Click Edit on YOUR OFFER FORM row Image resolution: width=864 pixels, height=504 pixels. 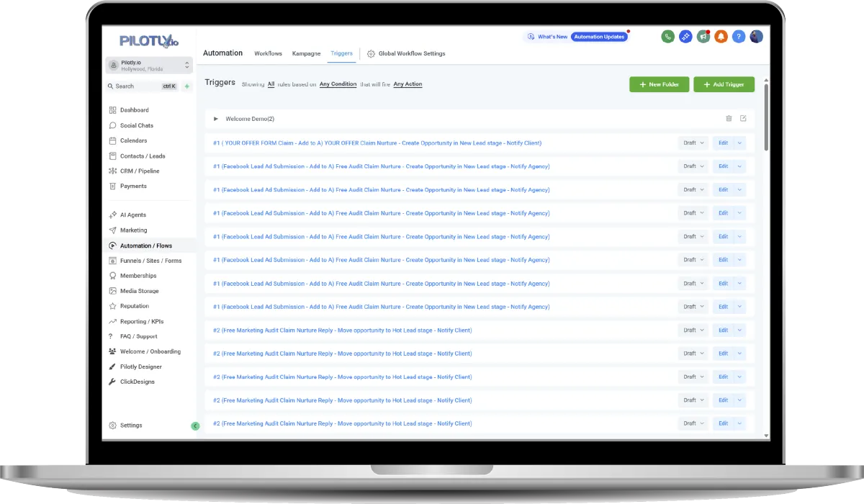[723, 143]
